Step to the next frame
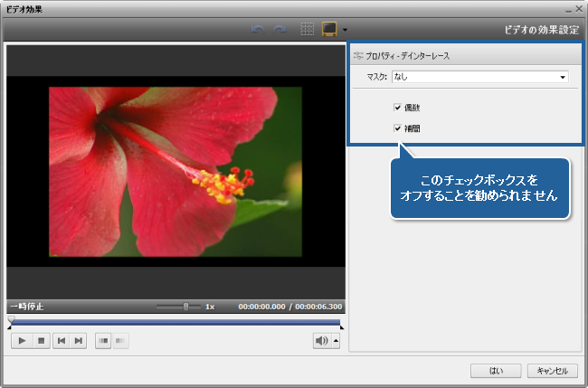 (79, 341)
